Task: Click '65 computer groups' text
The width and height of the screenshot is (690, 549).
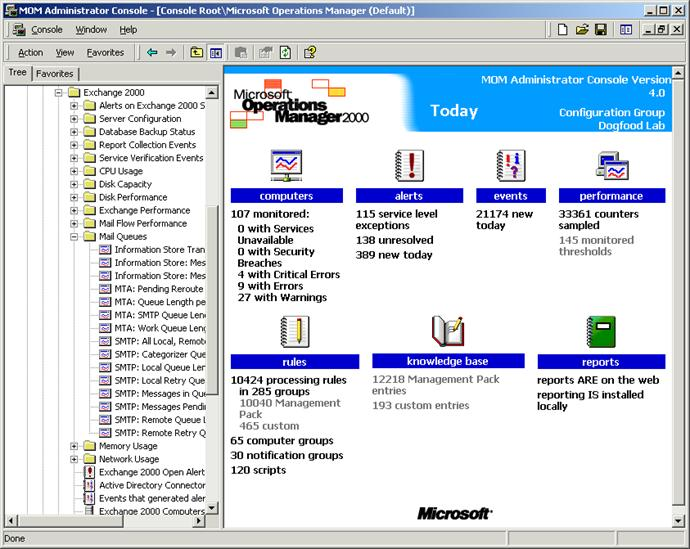Action: (282, 441)
